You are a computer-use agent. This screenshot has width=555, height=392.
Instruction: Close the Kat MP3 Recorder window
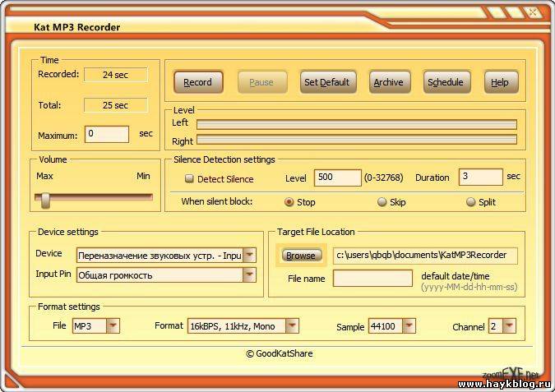[x=533, y=12]
